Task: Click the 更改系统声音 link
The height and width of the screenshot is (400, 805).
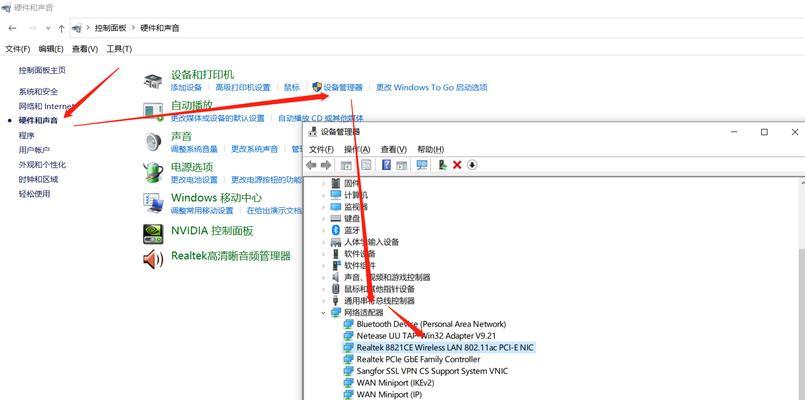Action: point(254,149)
